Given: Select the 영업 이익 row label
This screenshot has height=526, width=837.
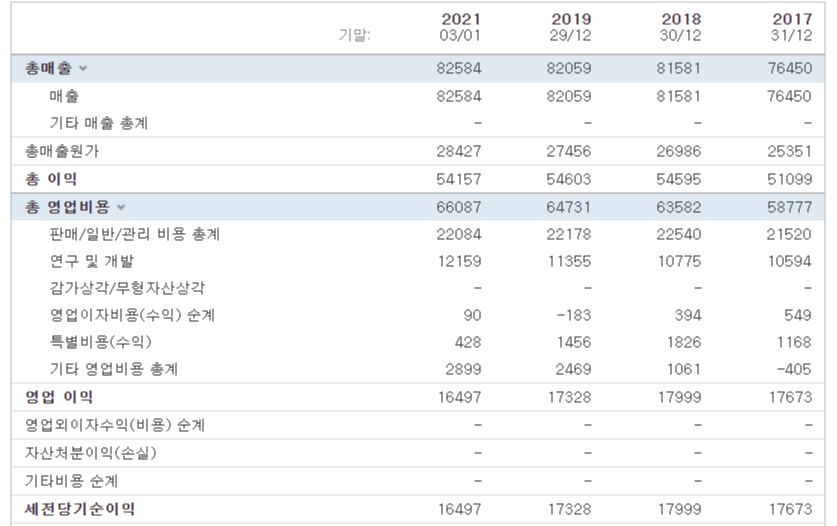Looking at the screenshot, I should [59, 397].
